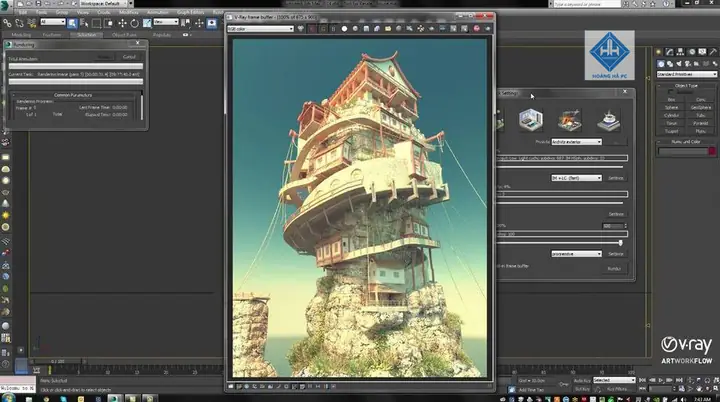Screen dimensions: 720x402
Task: Open the Group menu
Action: (x=62, y=12)
